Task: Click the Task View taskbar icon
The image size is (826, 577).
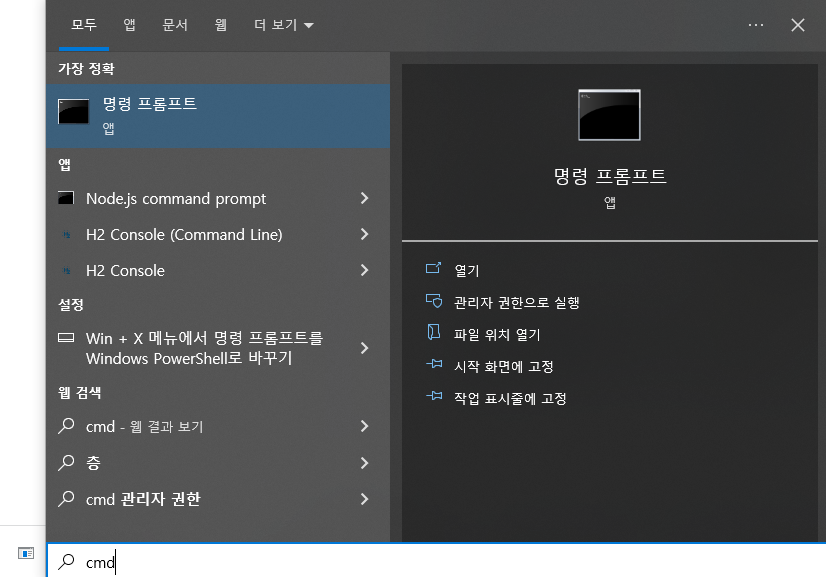Action: coord(26,553)
